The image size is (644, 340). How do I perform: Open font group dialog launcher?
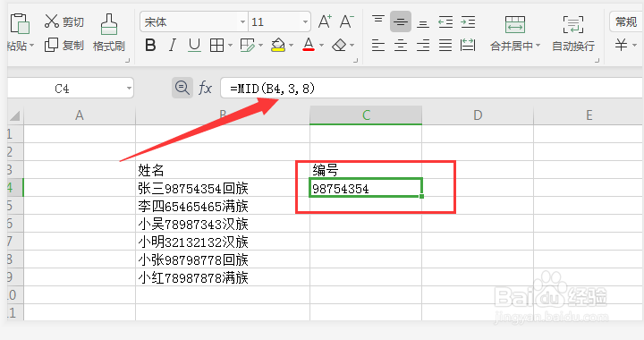(356, 61)
